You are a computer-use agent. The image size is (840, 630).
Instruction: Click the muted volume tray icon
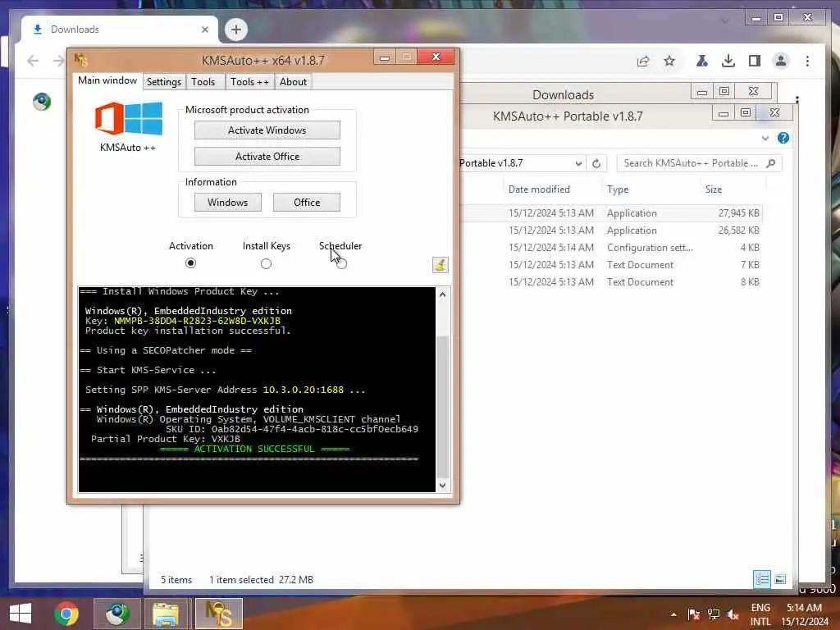pyautogui.click(x=733, y=614)
